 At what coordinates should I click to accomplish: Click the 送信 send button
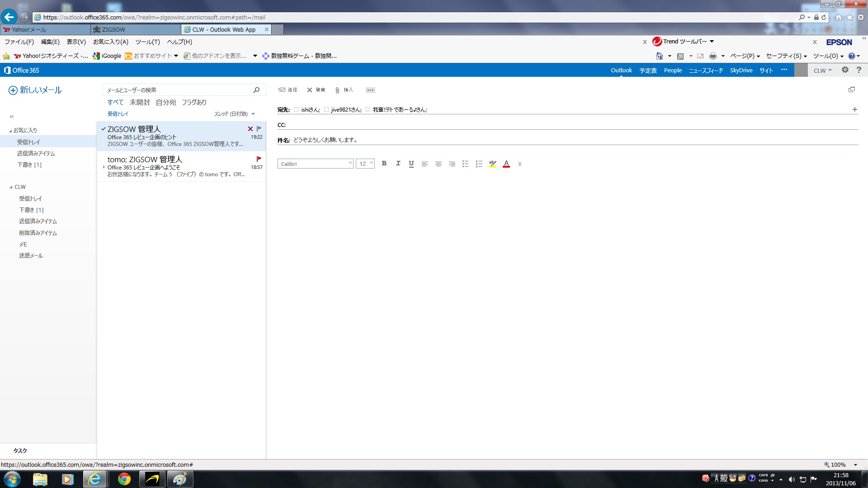[288, 90]
